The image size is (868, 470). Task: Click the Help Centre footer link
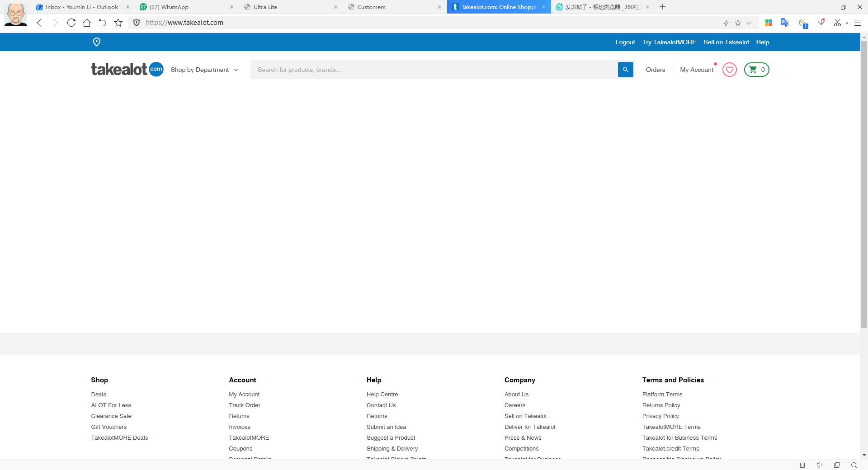pos(382,395)
